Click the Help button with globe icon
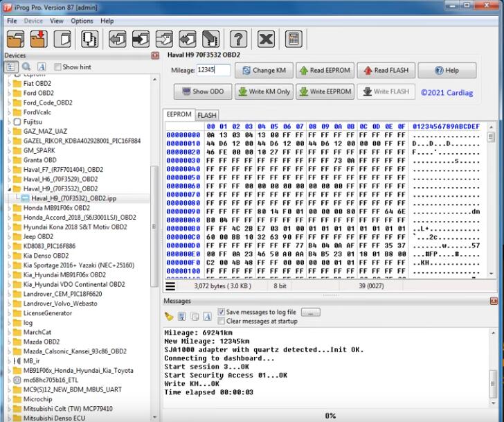 click(x=447, y=70)
